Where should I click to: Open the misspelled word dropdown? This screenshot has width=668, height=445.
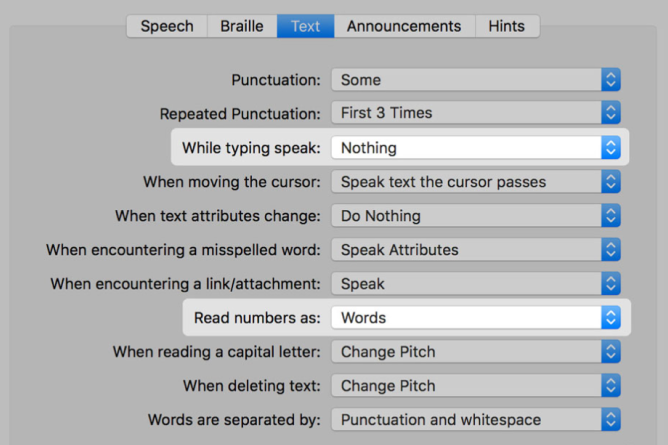476,250
